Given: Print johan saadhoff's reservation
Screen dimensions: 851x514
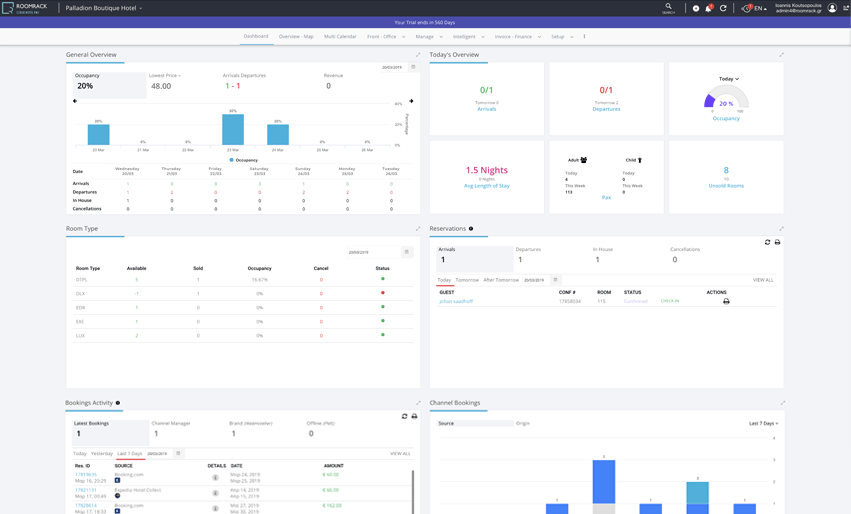Looking at the screenshot, I should coord(726,301).
